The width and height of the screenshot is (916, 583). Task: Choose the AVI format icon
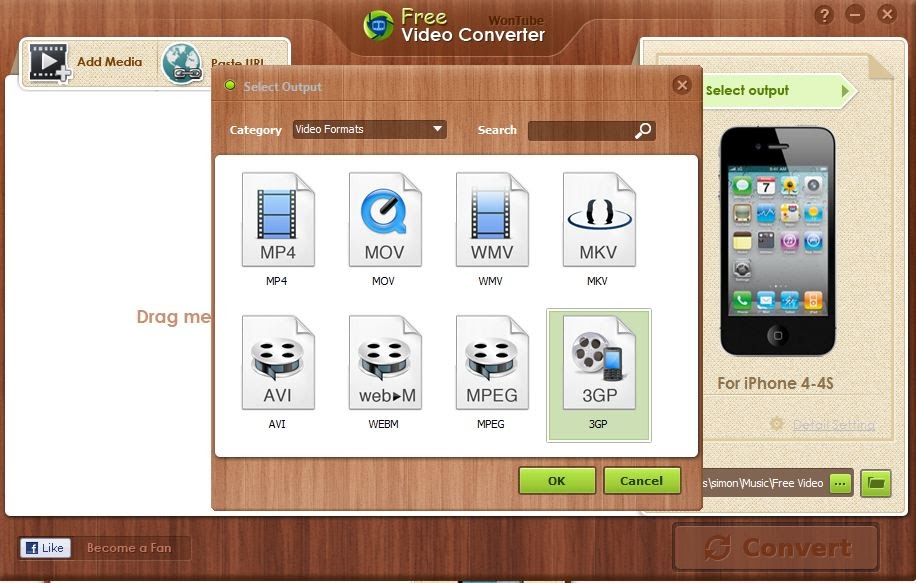click(x=277, y=361)
